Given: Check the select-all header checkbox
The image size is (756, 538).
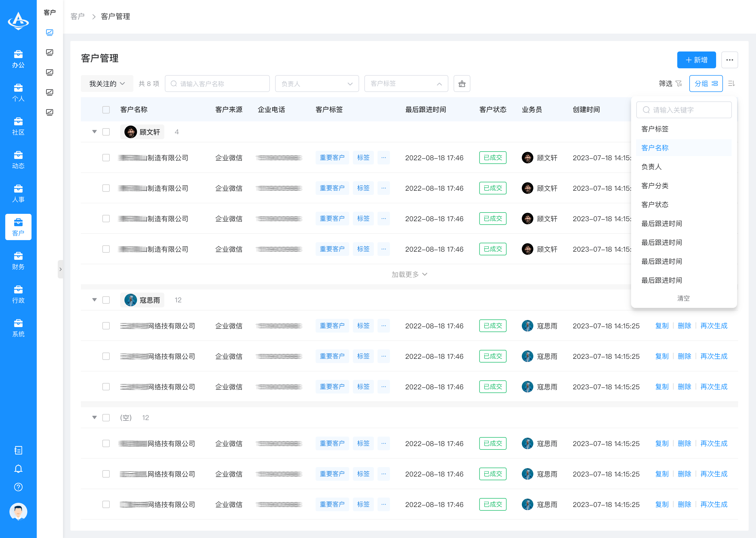Looking at the screenshot, I should pyautogui.click(x=106, y=110).
